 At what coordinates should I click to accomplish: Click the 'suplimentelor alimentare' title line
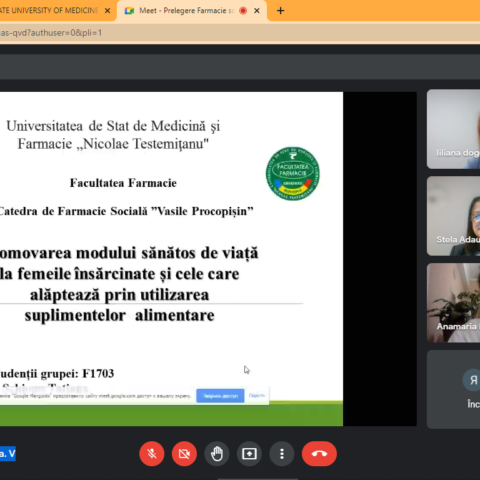pos(119,315)
